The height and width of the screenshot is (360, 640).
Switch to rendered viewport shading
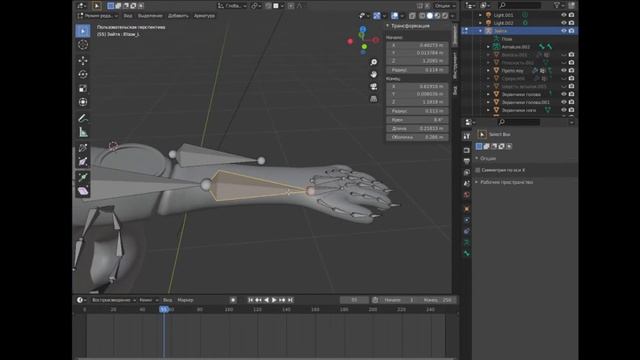[445, 16]
